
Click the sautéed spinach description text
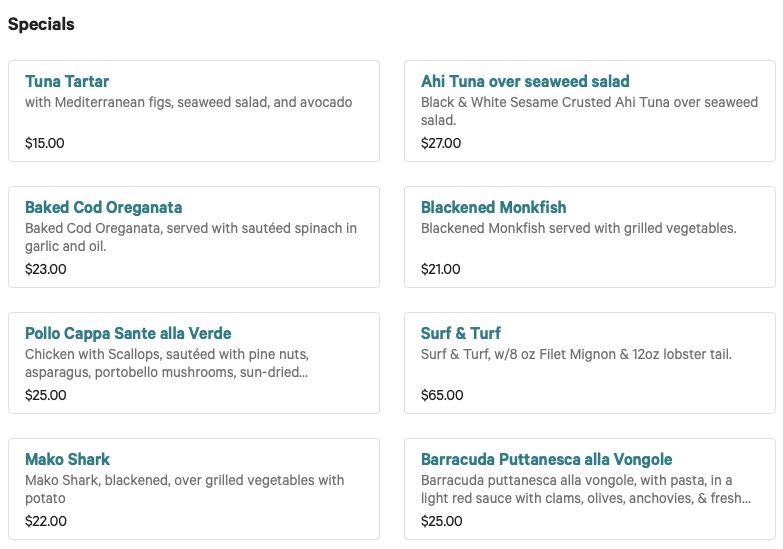(190, 237)
